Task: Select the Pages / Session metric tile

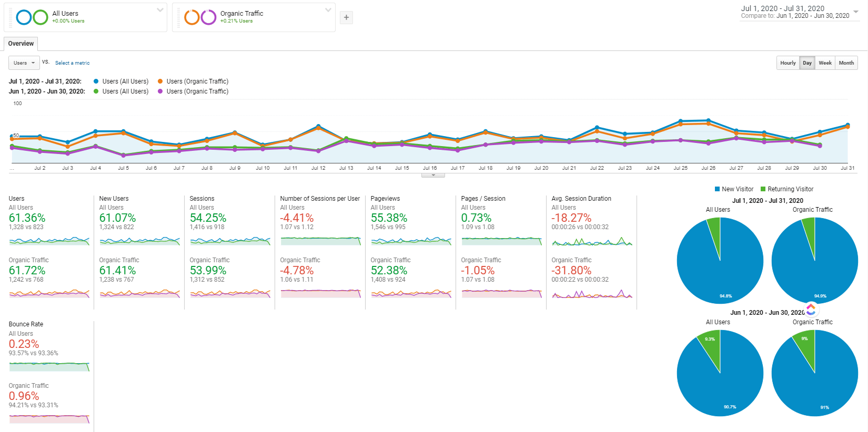Action: [x=501, y=252]
